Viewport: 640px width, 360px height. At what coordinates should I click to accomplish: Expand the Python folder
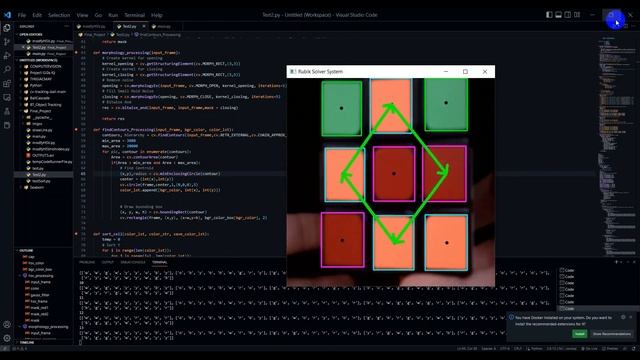click(x=36, y=85)
